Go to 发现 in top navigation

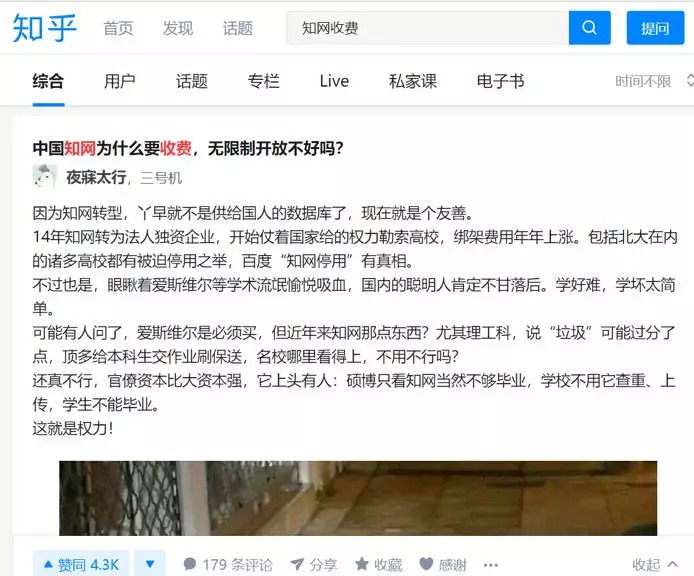click(x=178, y=28)
